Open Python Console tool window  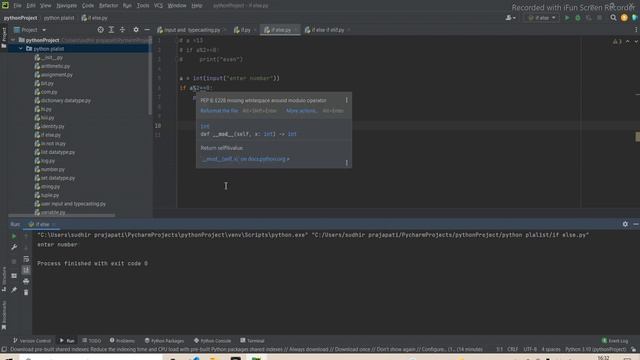(213, 340)
